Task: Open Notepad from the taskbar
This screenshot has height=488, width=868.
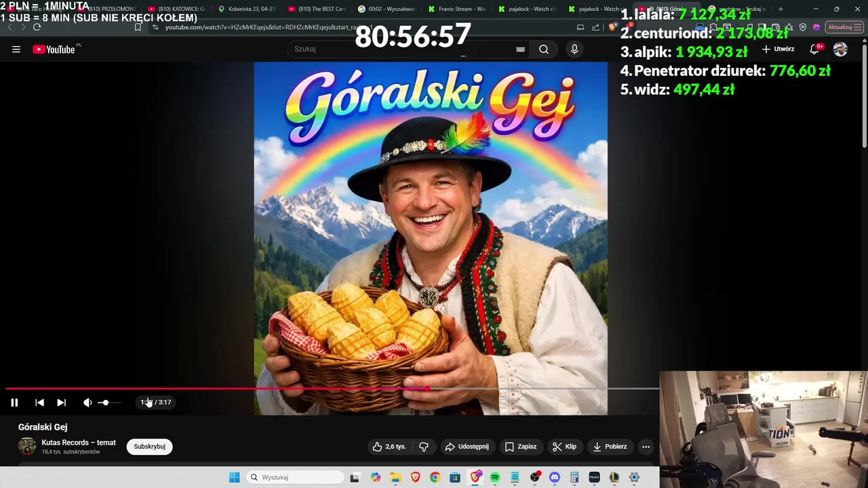Action: pyautogui.click(x=515, y=477)
